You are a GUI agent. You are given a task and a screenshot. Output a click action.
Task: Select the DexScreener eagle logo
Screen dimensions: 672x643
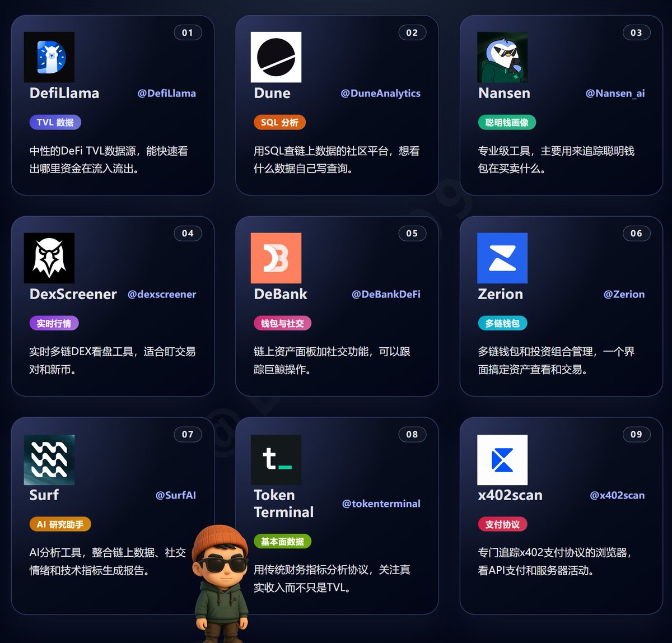click(x=50, y=258)
